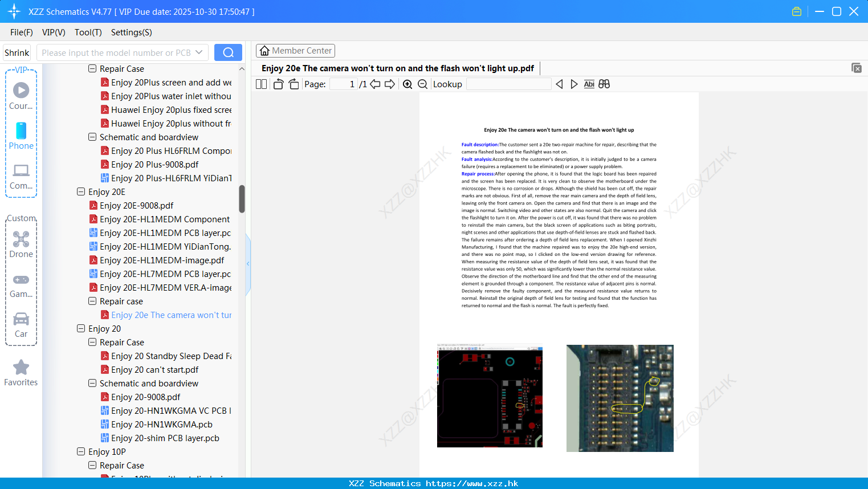This screenshot has width=868, height=489.
Task: Click scroll-up arrow of tree panel
Action: click(242, 69)
